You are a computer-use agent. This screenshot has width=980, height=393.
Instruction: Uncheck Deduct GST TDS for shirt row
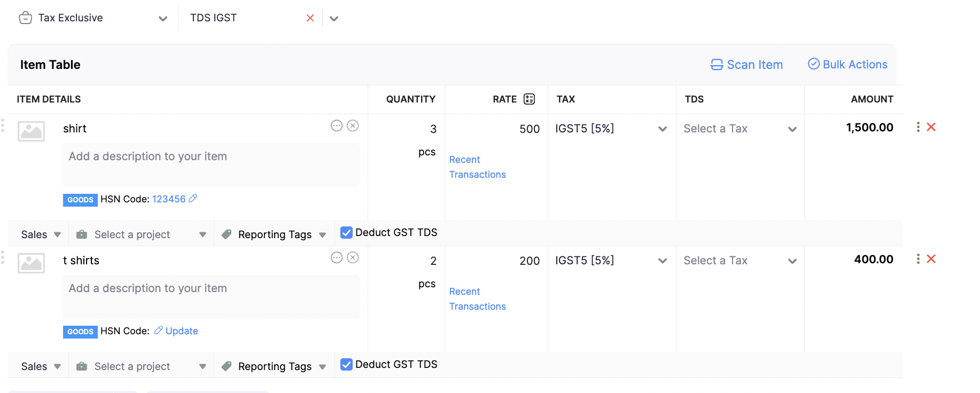[x=347, y=233]
